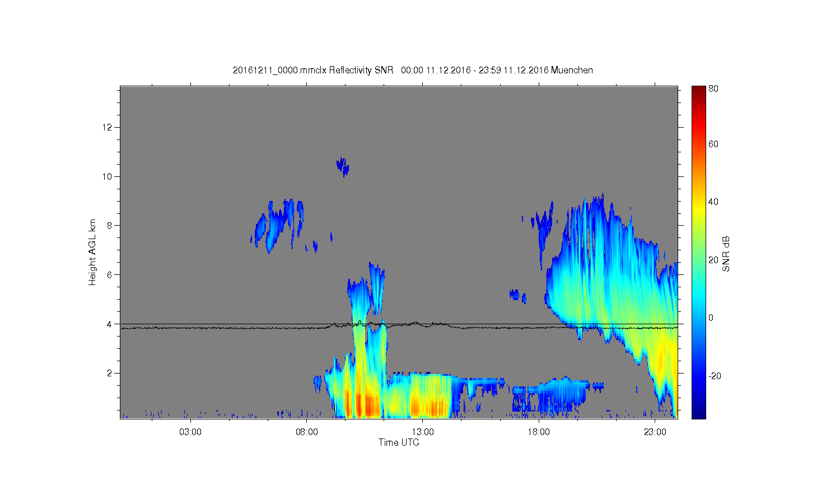Image resolution: width=840 pixels, height=504 pixels.
Task: Click the height tick label 12
Action: (108, 127)
